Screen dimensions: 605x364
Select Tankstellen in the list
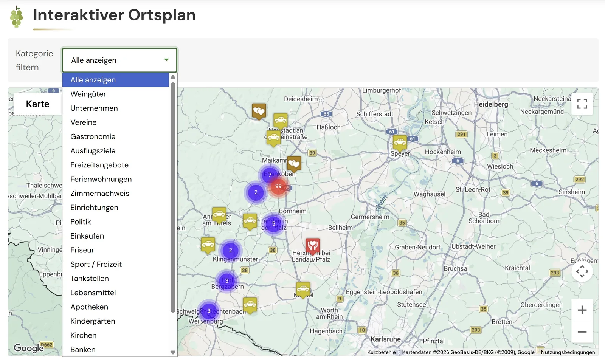116,278
